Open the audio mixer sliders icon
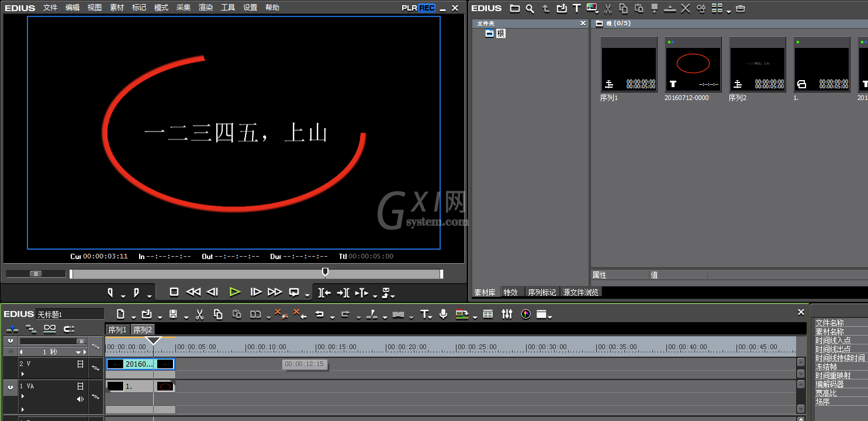868x421 pixels. [507, 314]
